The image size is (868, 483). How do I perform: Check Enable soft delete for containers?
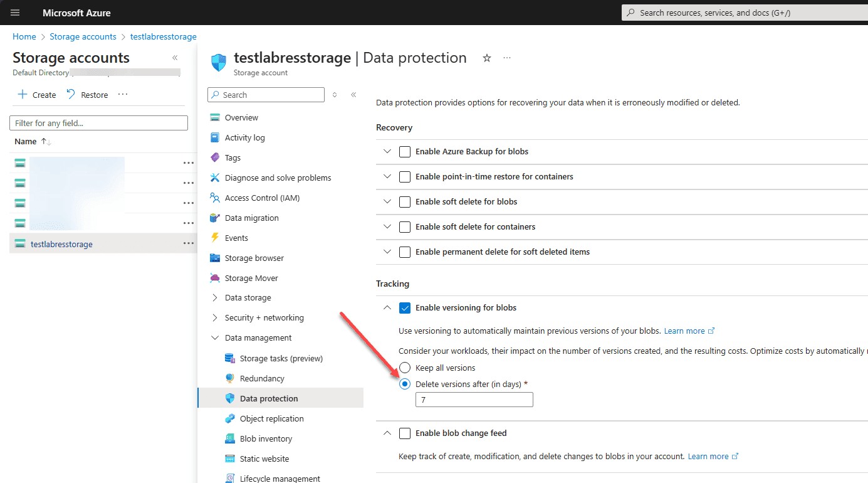coord(405,226)
